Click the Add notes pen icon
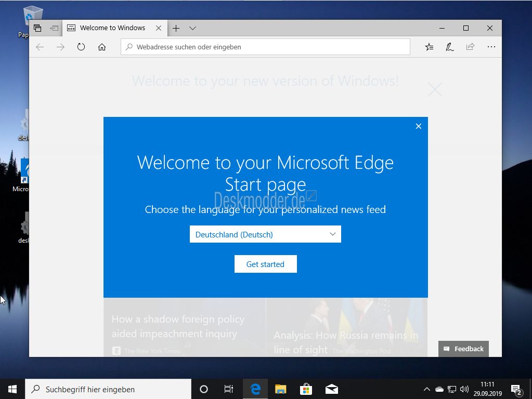Image resolution: width=532 pixels, height=399 pixels. 449,47
